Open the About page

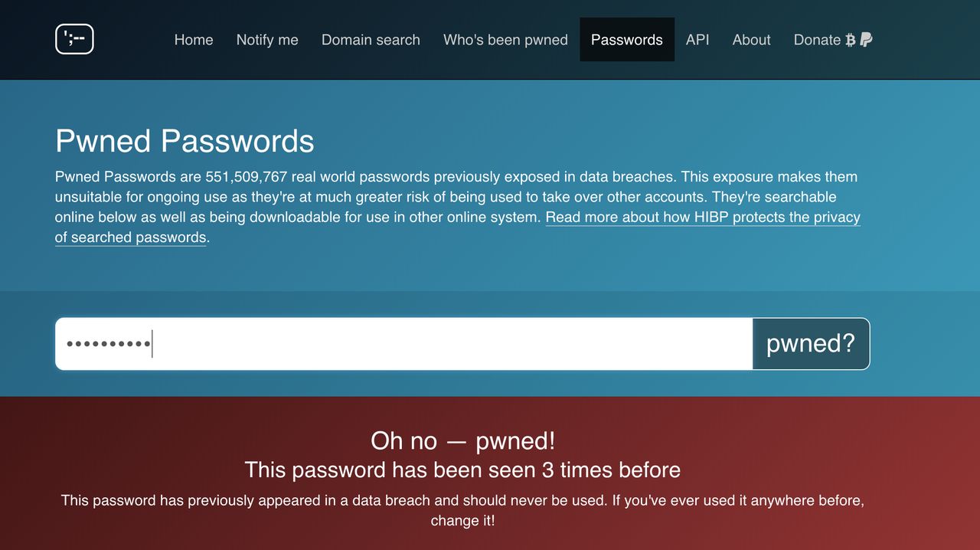click(x=751, y=40)
